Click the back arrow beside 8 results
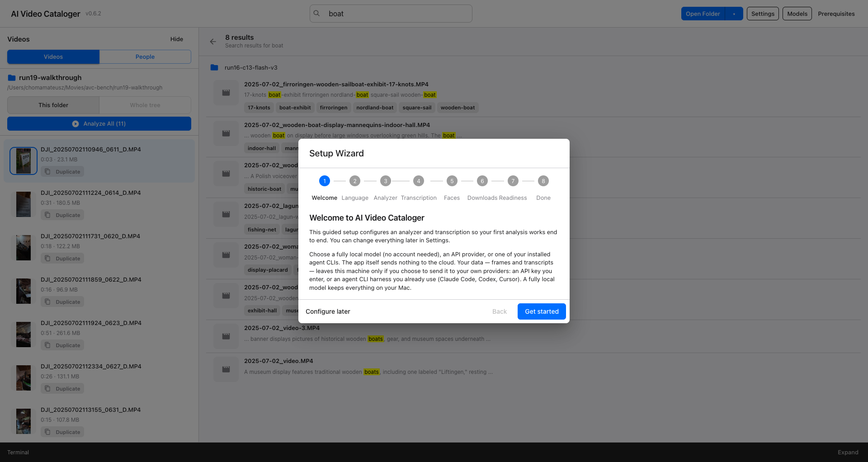This screenshot has height=462, width=868. 213,42
